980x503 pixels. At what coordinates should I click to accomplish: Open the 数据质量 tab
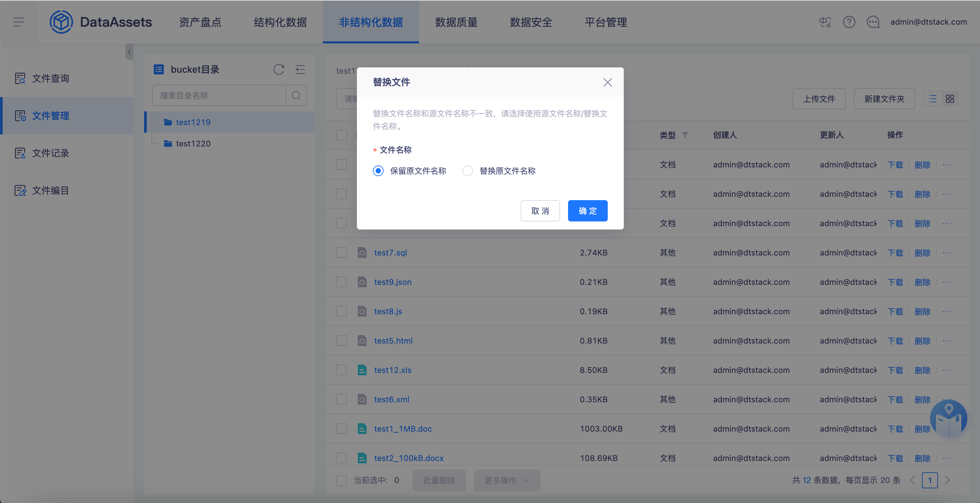pyautogui.click(x=456, y=22)
